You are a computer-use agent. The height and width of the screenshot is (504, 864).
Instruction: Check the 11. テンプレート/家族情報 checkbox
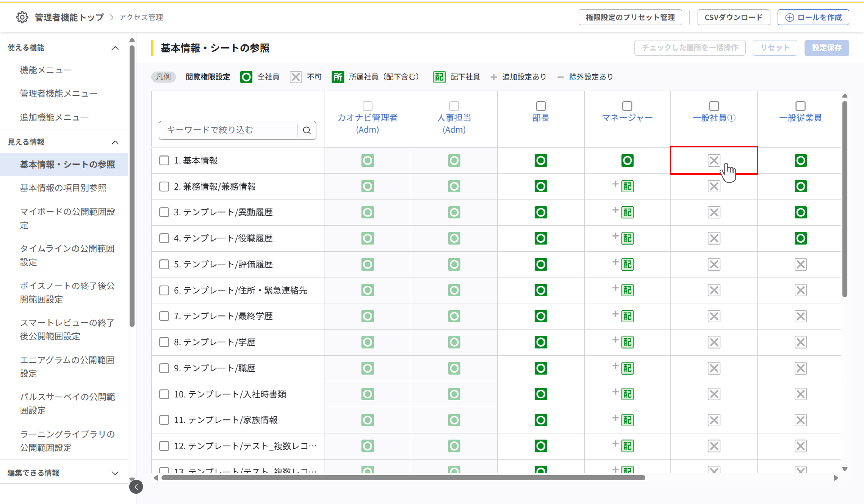164,420
